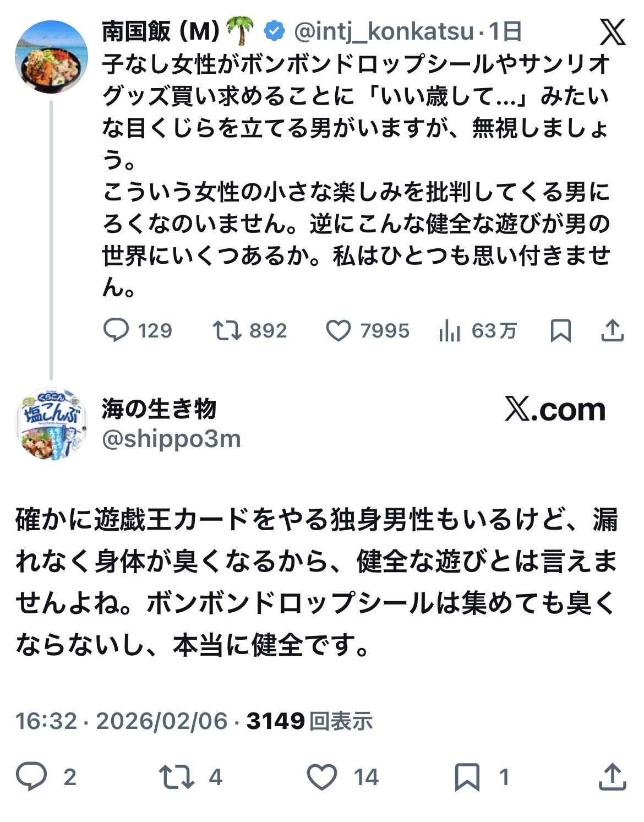This screenshot has height=822, width=644.
Task: Retweet the top tweet by 南国飯
Action: [x=227, y=331]
